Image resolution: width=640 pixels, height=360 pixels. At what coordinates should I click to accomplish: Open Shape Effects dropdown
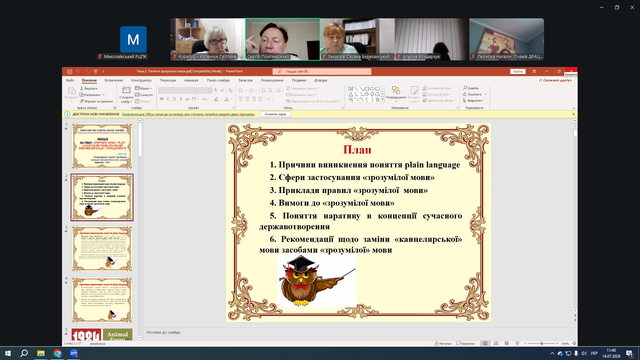[438, 100]
